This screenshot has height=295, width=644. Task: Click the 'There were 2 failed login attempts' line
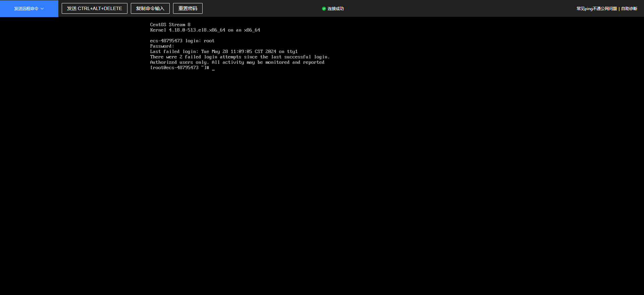(x=240, y=57)
